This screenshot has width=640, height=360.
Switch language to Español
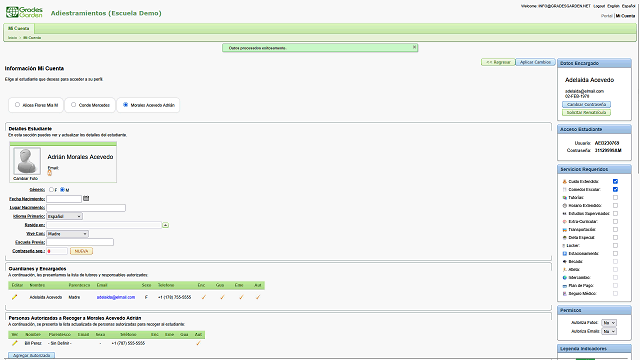click(628, 6)
